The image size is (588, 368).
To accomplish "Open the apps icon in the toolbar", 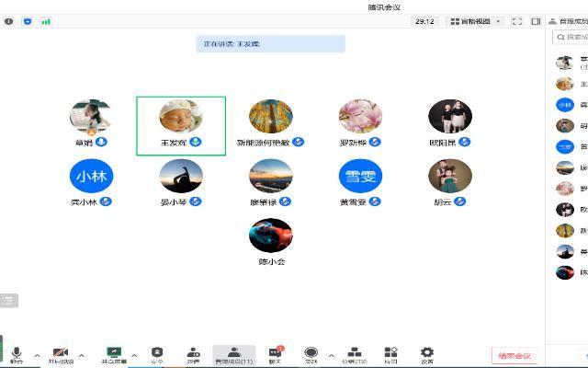I will (x=390, y=354).
